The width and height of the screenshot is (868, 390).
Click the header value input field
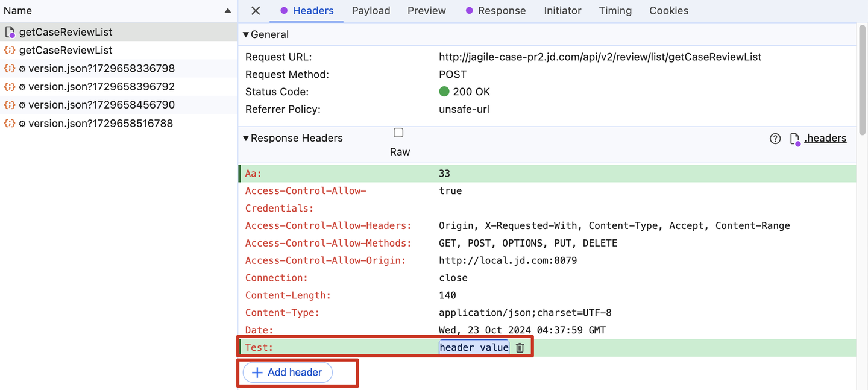pyautogui.click(x=474, y=347)
